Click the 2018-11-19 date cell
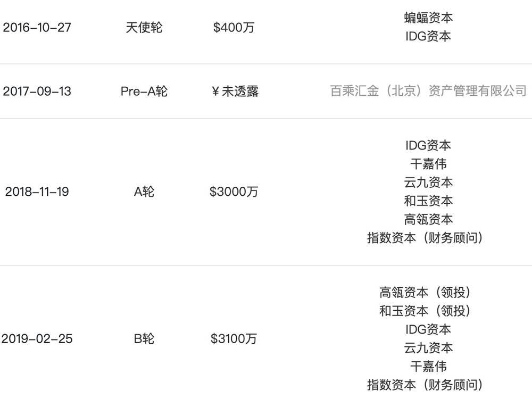This screenshot has height=398, width=532. click(37, 192)
